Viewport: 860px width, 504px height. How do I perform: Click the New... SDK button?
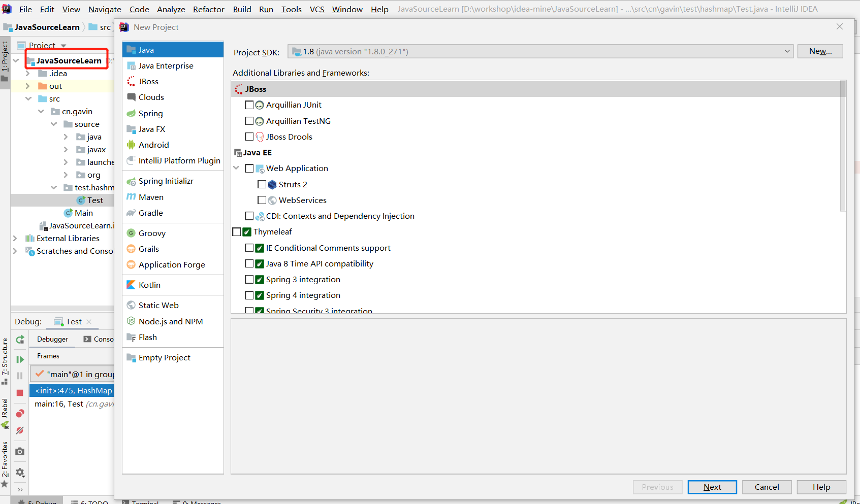(x=820, y=51)
